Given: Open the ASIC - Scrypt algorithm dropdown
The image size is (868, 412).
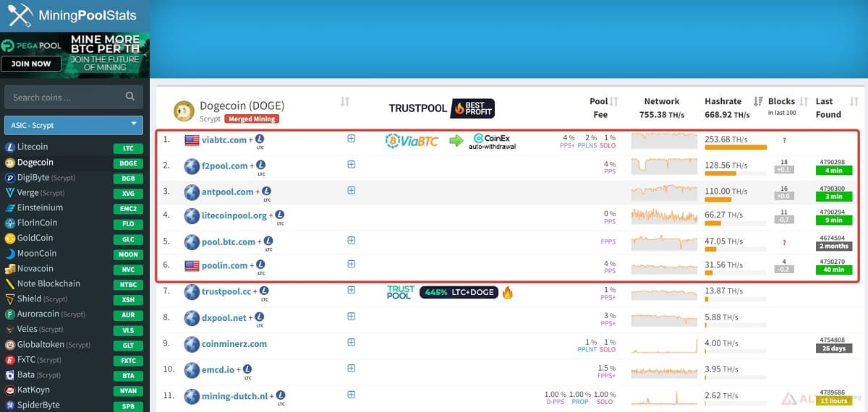Looking at the screenshot, I should coord(73,125).
